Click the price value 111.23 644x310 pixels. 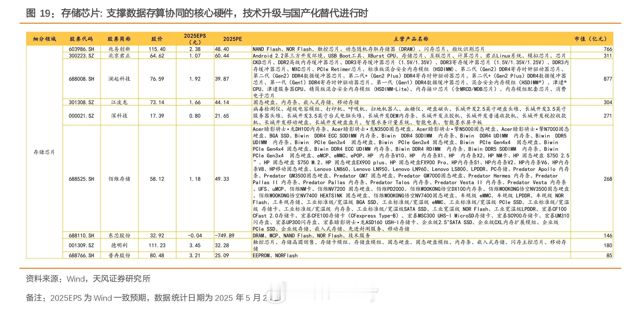click(157, 245)
